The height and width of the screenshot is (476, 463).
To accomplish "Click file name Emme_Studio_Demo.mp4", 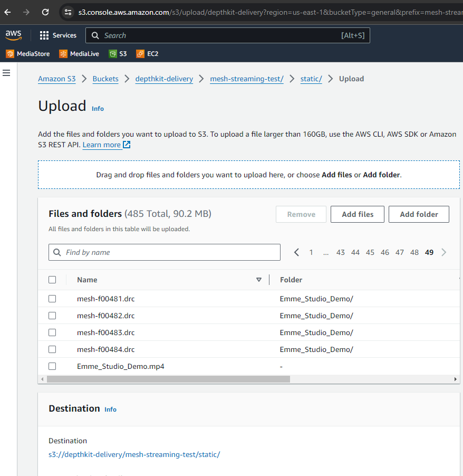I will [x=120, y=366].
